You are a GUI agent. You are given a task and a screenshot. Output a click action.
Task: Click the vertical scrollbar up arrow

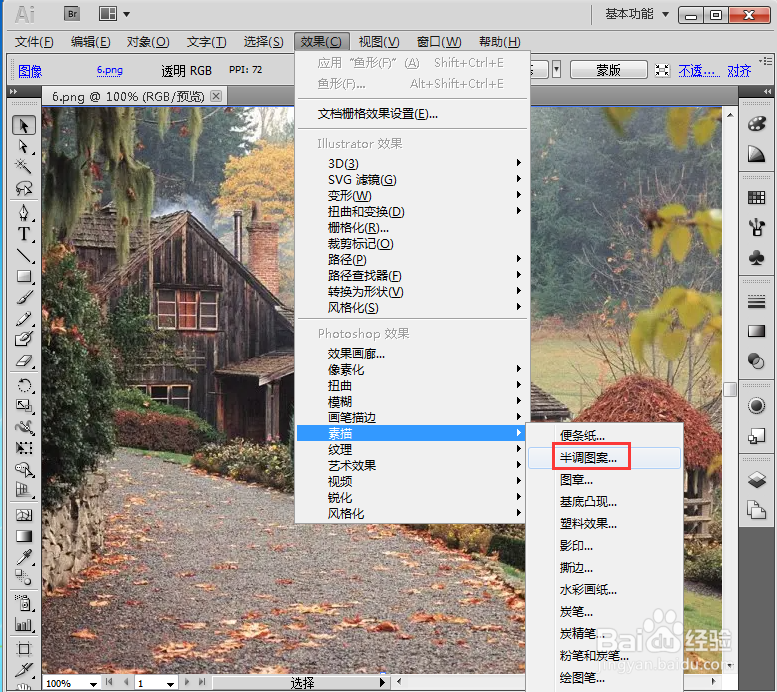coord(730,115)
